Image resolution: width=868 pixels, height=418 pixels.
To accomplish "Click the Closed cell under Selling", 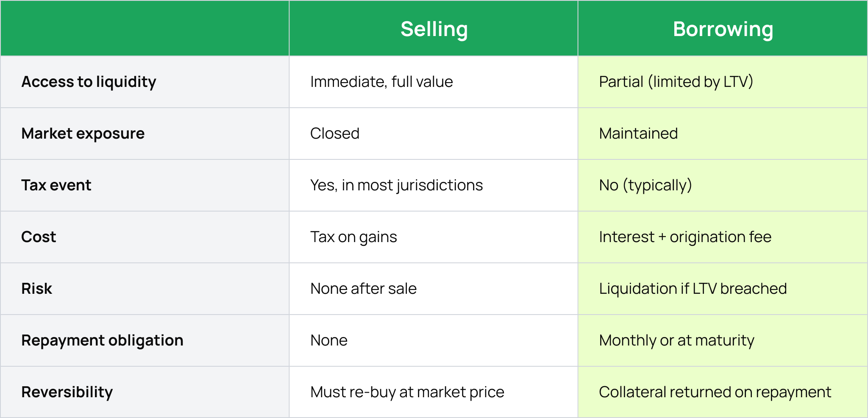I will pyautogui.click(x=335, y=134).
